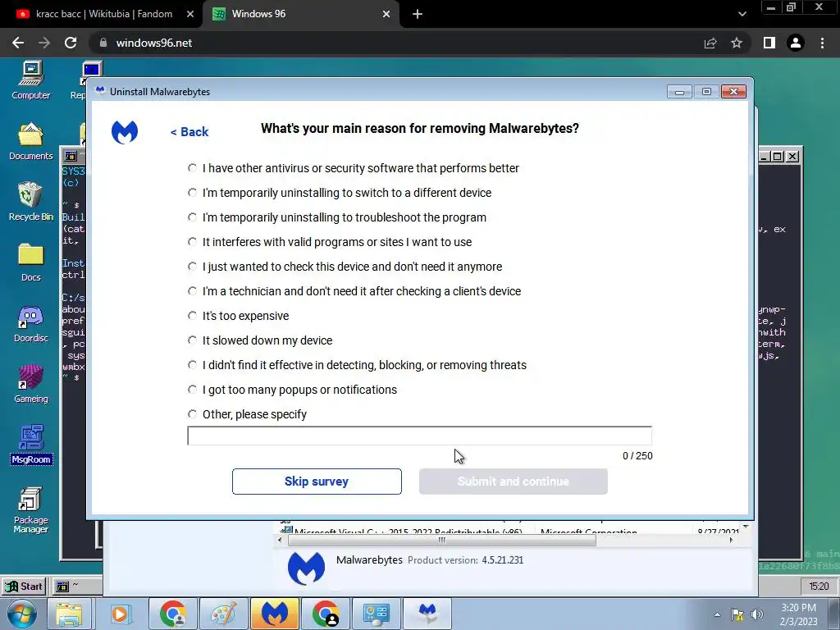Open the Paint taskbar icon

coord(223,614)
